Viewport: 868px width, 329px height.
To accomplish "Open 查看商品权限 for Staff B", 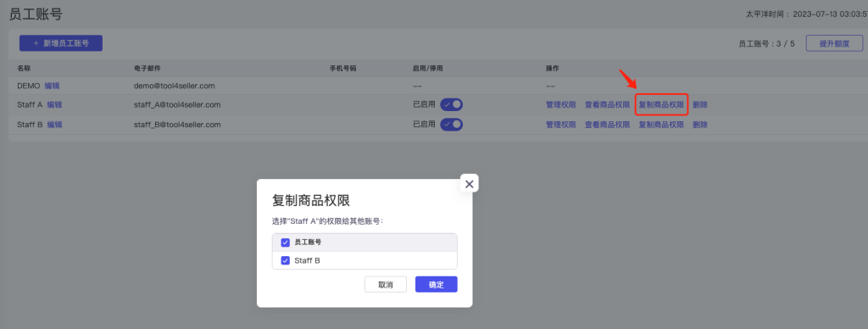I will 607,125.
